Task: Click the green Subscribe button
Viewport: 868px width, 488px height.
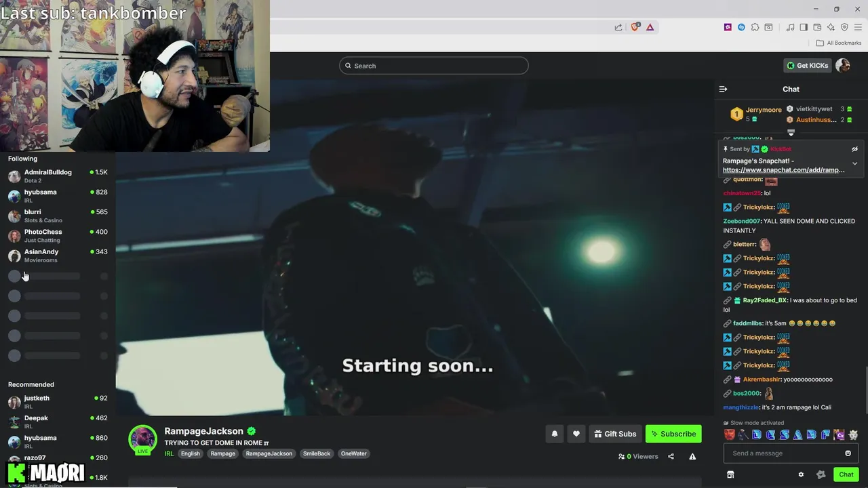Action: point(673,434)
